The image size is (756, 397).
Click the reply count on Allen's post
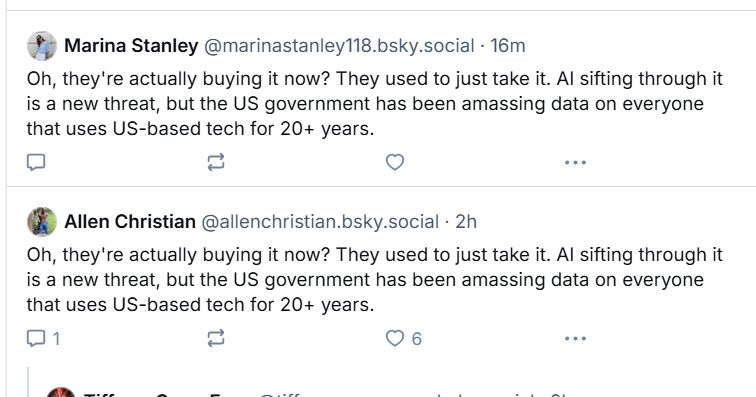[x=56, y=339]
